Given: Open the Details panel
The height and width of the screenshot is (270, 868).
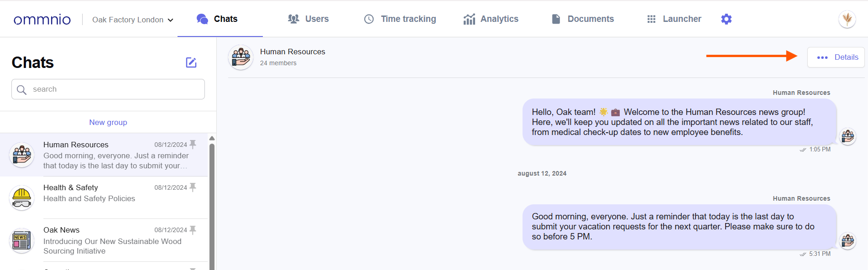Looking at the screenshot, I should click(x=836, y=57).
